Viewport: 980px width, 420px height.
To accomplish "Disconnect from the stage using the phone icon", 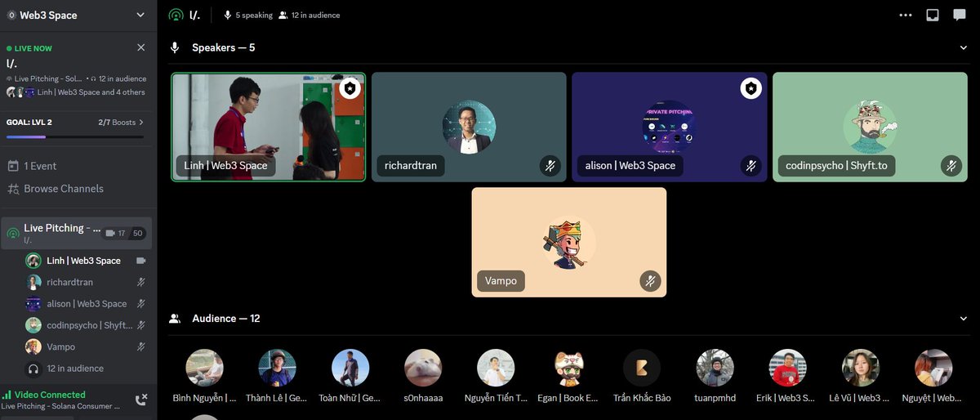I will [x=140, y=400].
